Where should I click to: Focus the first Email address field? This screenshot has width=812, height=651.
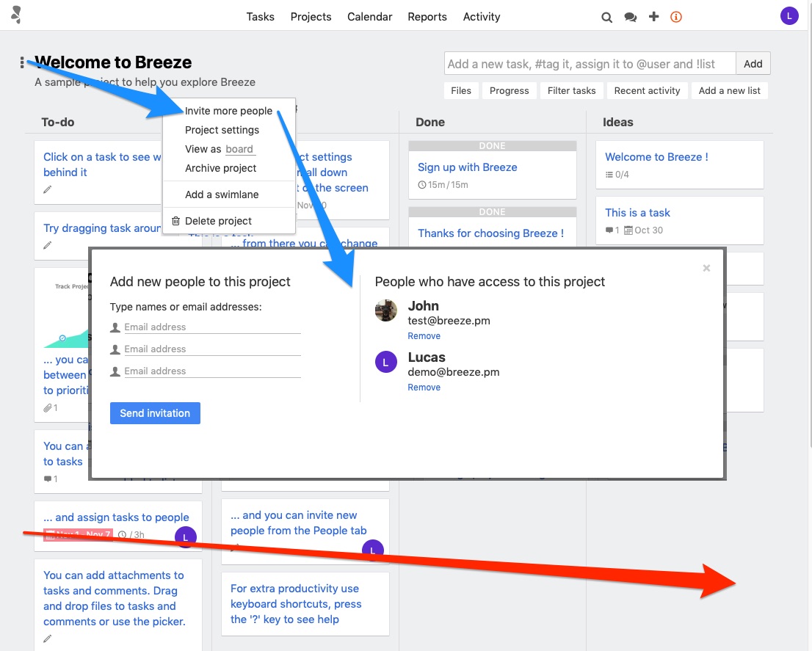tap(212, 327)
